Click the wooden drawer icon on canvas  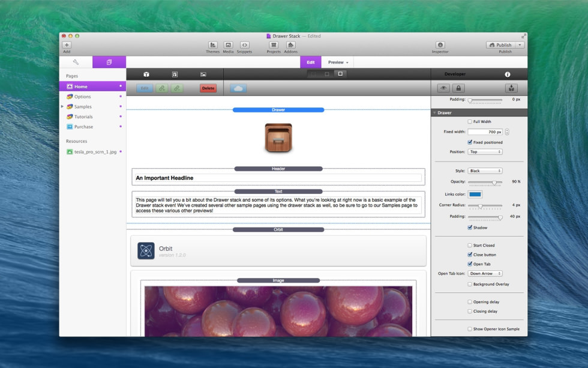278,137
